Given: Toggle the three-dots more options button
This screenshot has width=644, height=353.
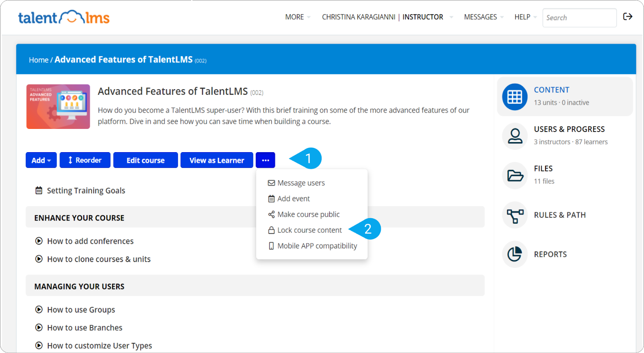Looking at the screenshot, I should tap(265, 160).
